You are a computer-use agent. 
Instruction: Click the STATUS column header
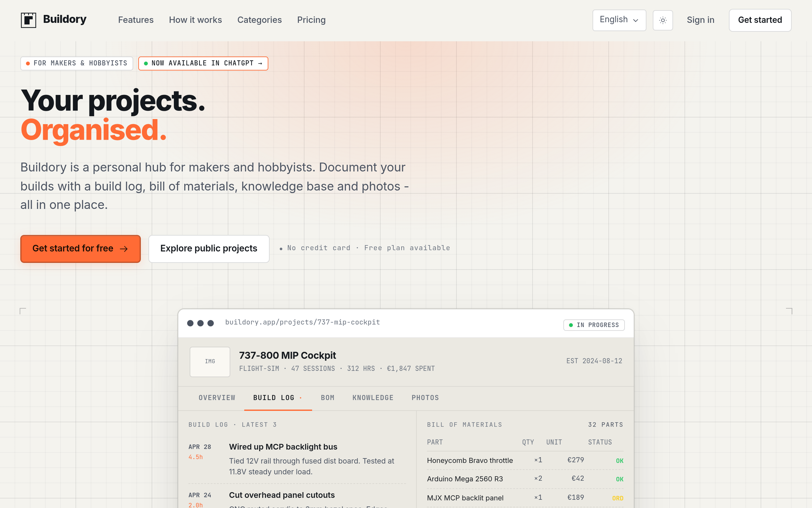(599, 442)
